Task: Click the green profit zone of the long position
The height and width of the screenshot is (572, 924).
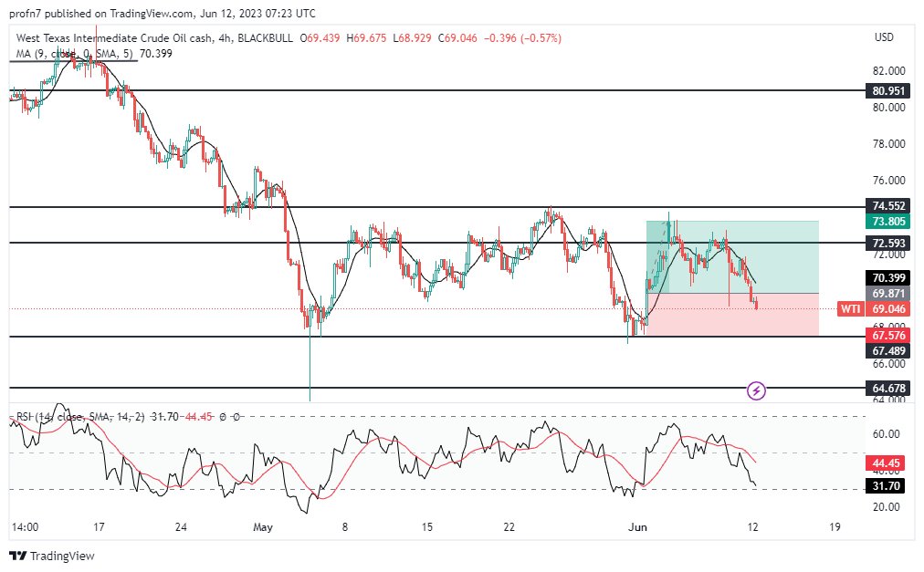Action: pos(732,257)
